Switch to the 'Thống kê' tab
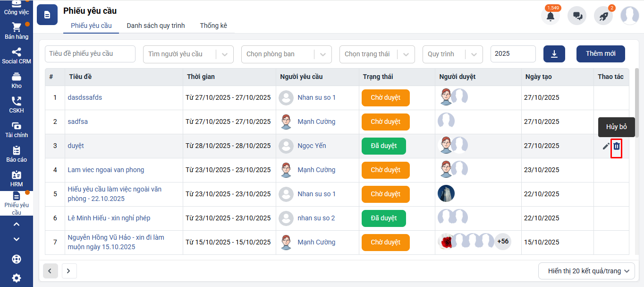Viewport: 644px width, 287px height. pos(213,26)
